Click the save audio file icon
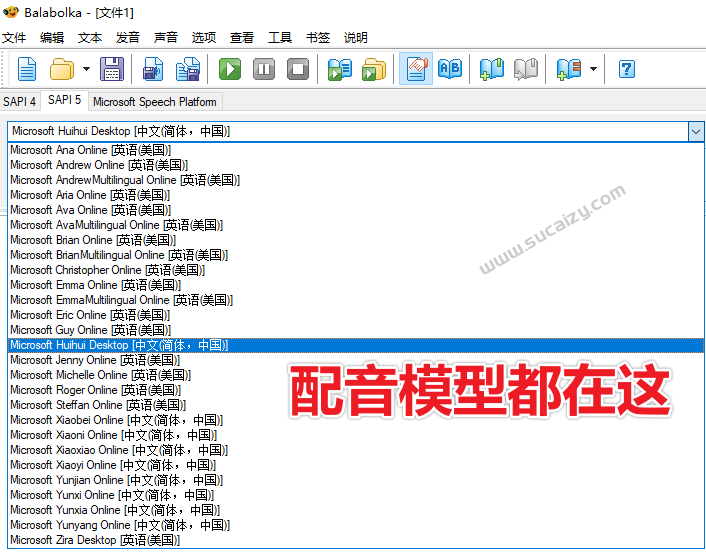 coord(153,69)
